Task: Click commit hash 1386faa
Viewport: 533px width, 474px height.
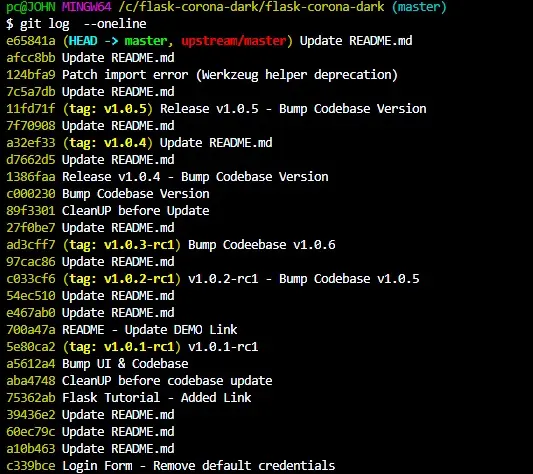Action: point(31,177)
